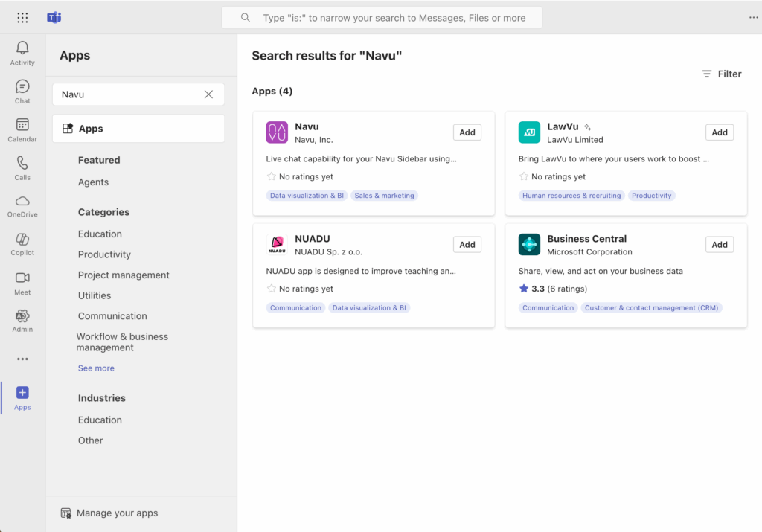Click the app launcher grid icon
Image resolution: width=762 pixels, height=532 pixels.
22,18
